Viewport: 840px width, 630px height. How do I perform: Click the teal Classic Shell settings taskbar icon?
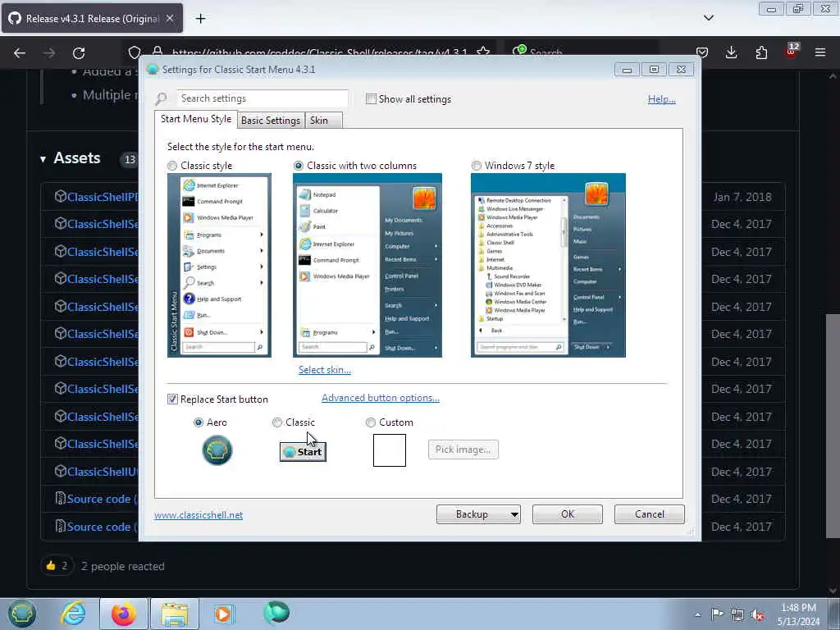coord(276,613)
